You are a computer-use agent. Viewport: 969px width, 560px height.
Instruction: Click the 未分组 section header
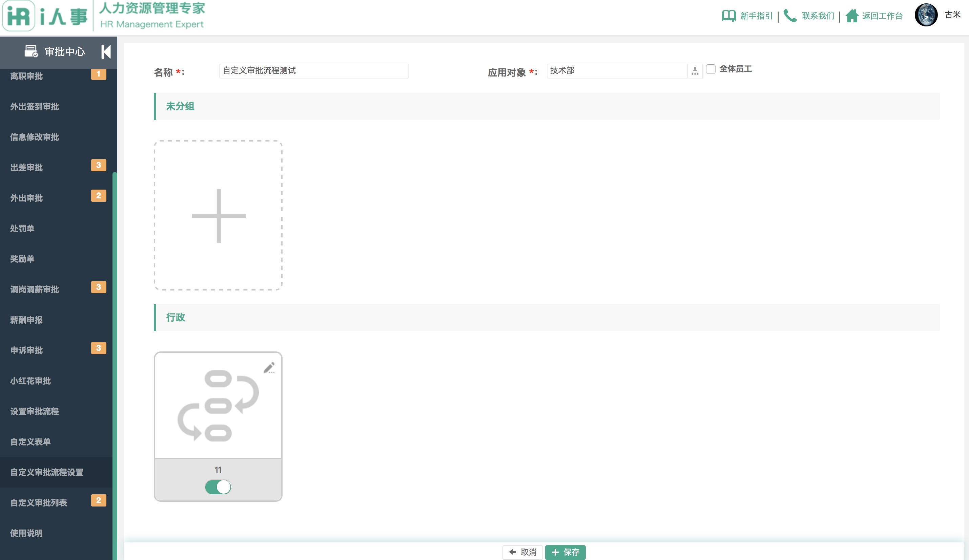[547, 106]
